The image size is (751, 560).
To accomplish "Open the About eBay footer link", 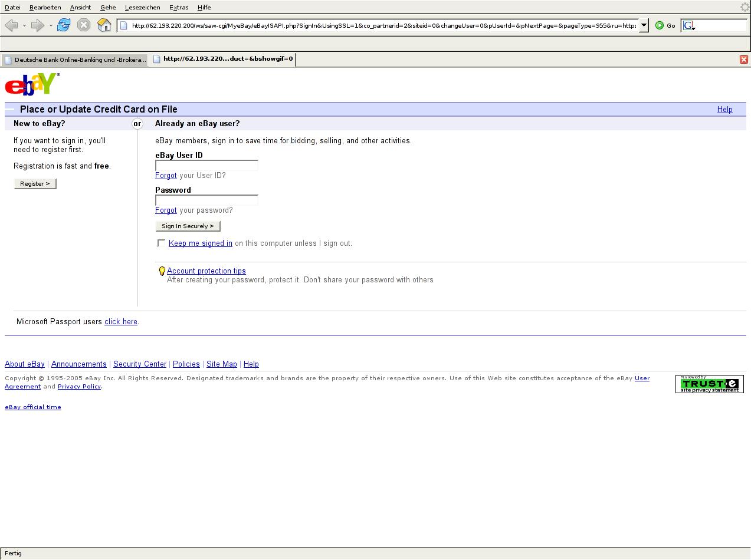I will pyautogui.click(x=25, y=364).
